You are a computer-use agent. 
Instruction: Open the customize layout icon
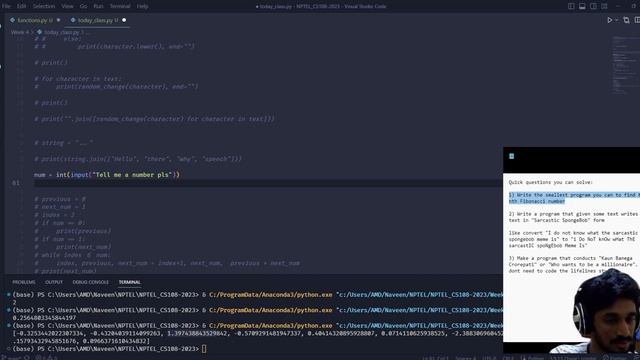604,6
